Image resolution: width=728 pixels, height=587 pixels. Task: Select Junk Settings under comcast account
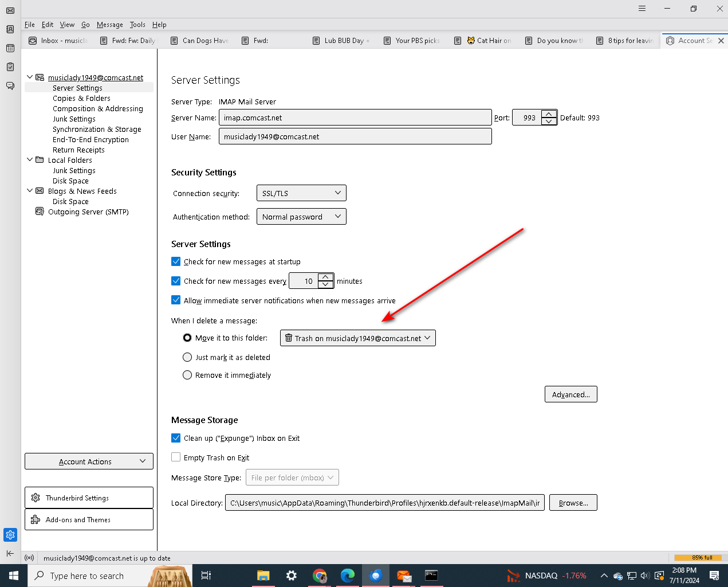pyautogui.click(x=74, y=119)
